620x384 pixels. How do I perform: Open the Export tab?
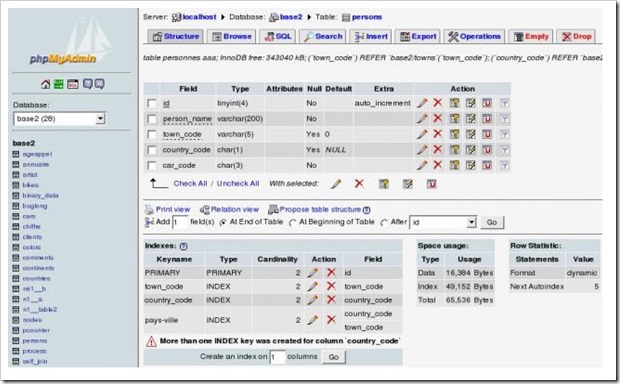[x=418, y=36]
